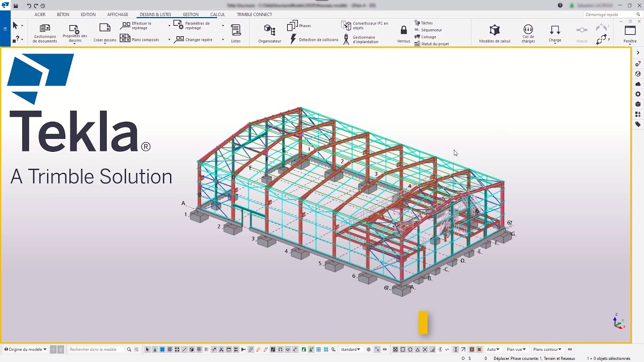
Task: Click the selection arrow tool
Action: pos(15,26)
